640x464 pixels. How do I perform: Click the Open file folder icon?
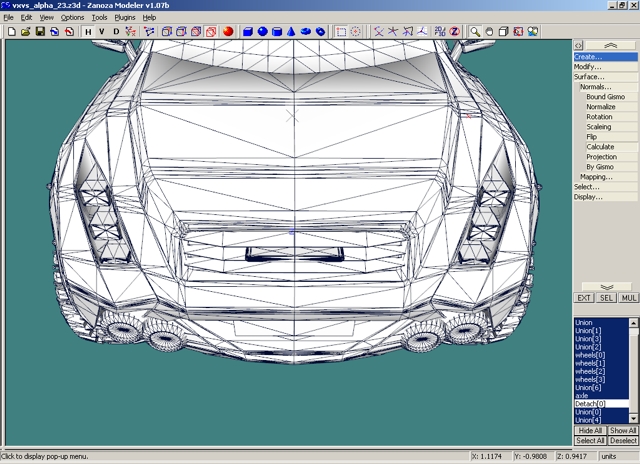coord(25,32)
